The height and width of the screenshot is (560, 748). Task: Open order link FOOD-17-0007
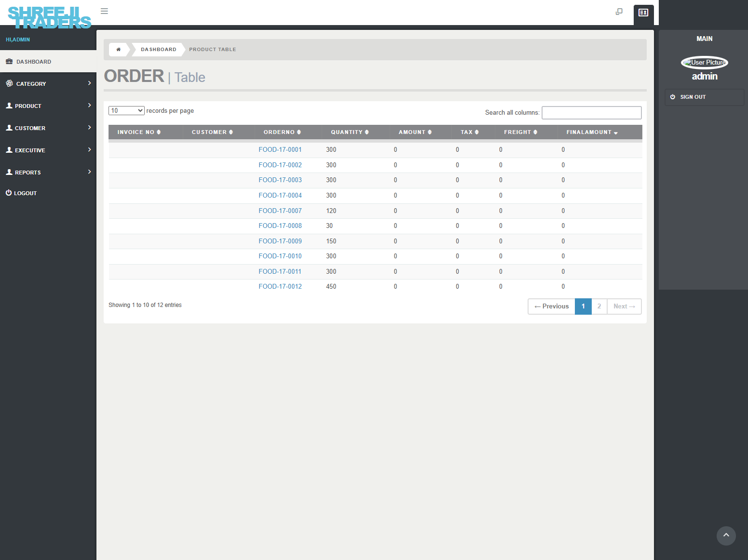point(280,211)
